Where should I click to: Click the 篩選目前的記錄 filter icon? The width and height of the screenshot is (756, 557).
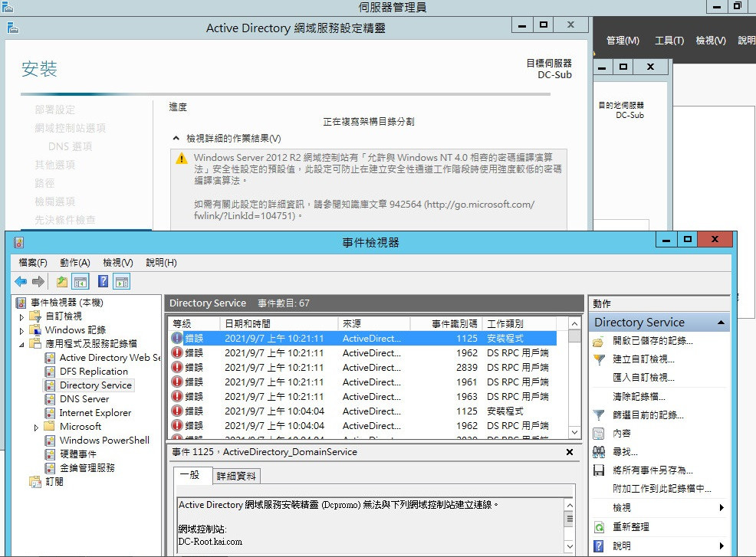pyautogui.click(x=598, y=414)
